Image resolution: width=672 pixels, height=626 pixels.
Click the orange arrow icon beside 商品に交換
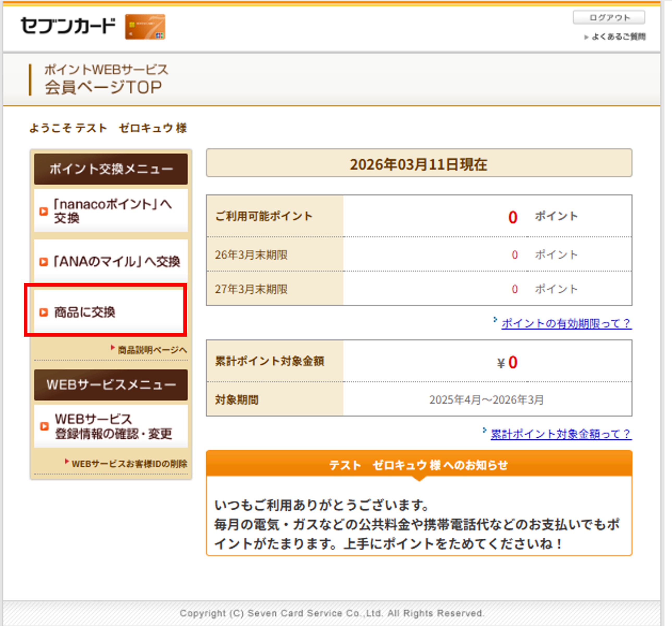pyautogui.click(x=44, y=312)
